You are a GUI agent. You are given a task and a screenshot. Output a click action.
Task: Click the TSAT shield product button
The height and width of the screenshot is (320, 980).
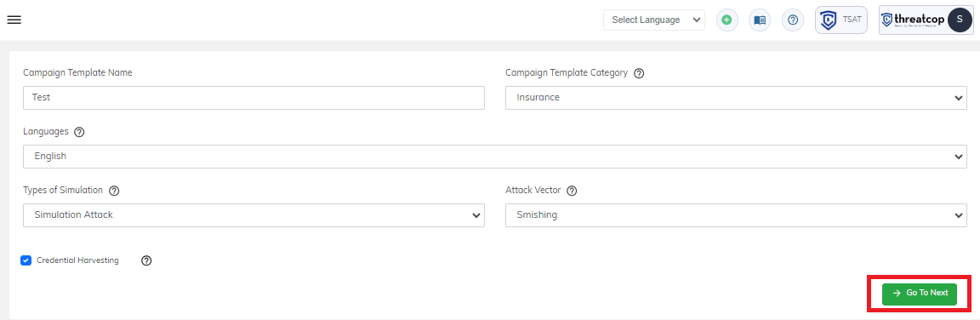(841, 20)
